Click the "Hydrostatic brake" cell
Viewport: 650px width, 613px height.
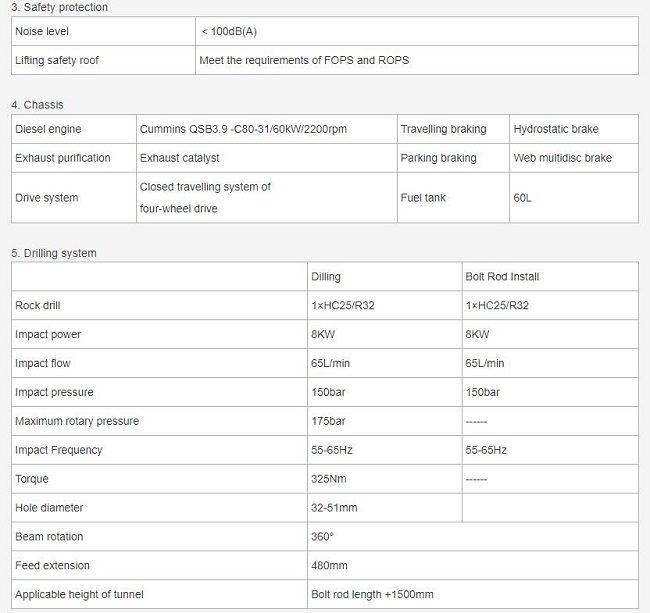(x=555, y=129)
